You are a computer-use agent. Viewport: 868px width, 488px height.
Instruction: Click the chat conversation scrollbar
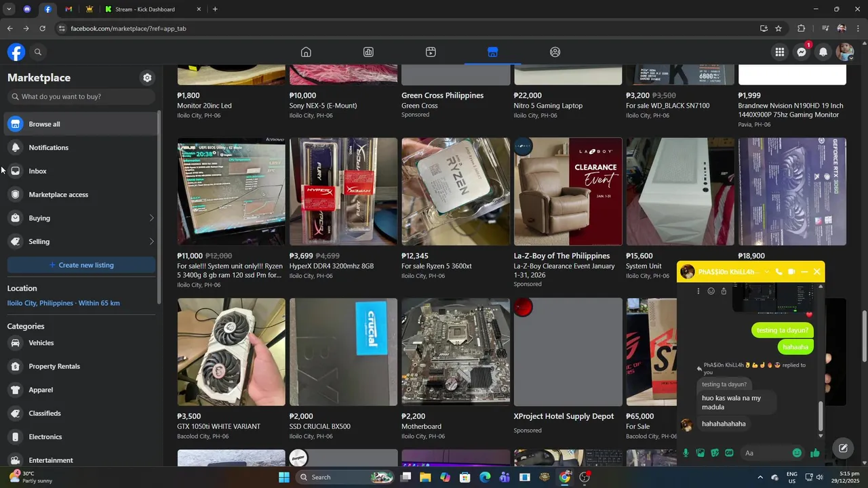(821, 415)
